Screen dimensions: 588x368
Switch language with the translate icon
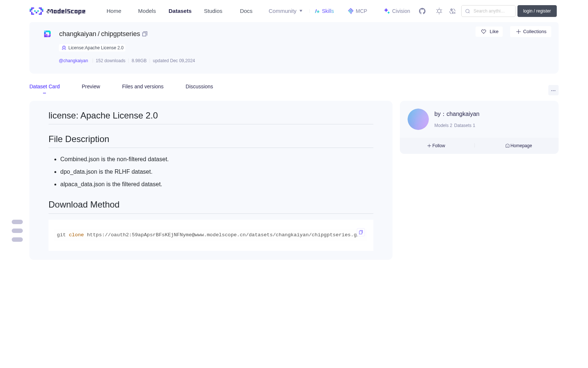(452, 11)
